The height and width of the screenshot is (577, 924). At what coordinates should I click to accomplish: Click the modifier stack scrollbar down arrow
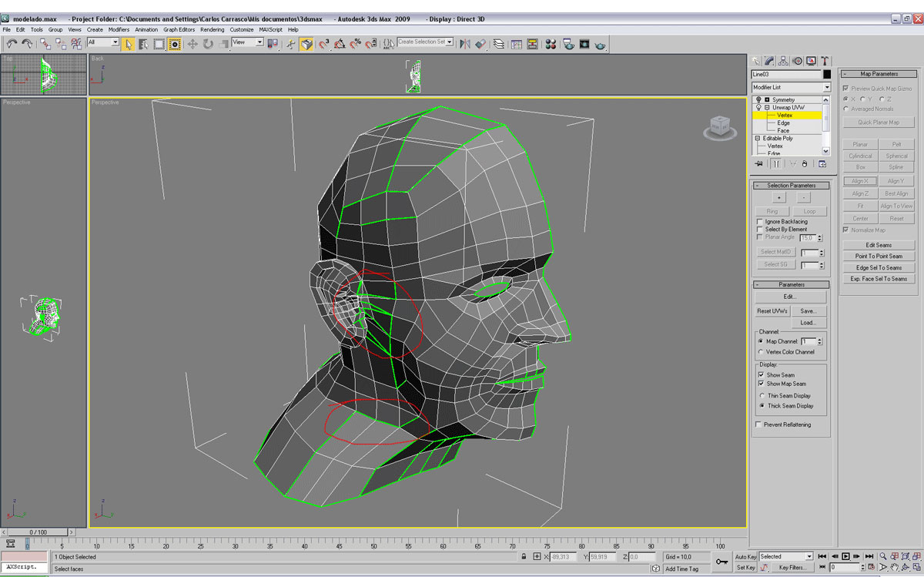(827, 151)
